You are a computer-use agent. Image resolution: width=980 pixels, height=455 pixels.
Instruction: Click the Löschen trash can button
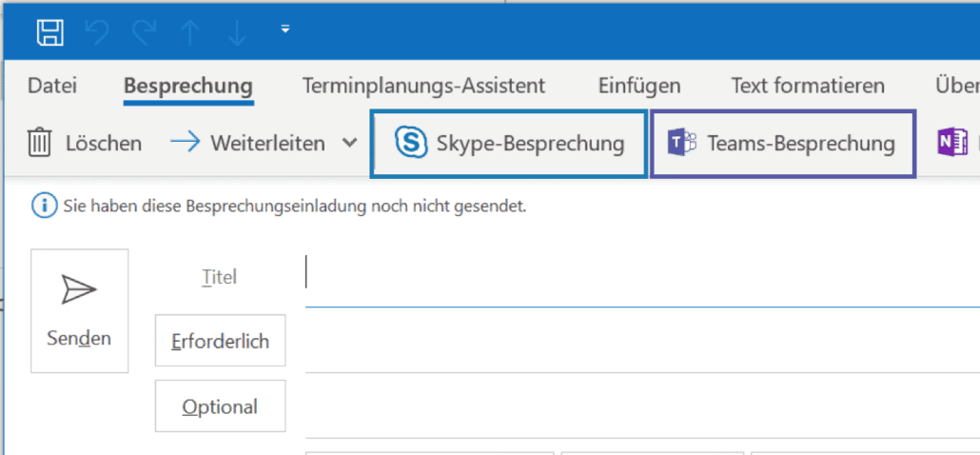pos(85,144)
